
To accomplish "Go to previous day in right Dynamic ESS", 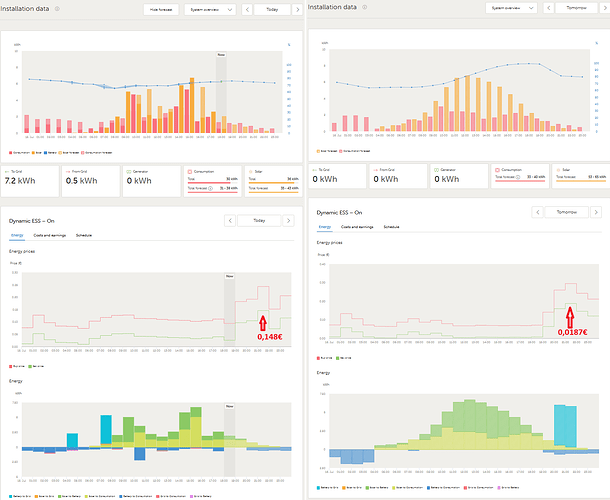I will pos(537,212).
